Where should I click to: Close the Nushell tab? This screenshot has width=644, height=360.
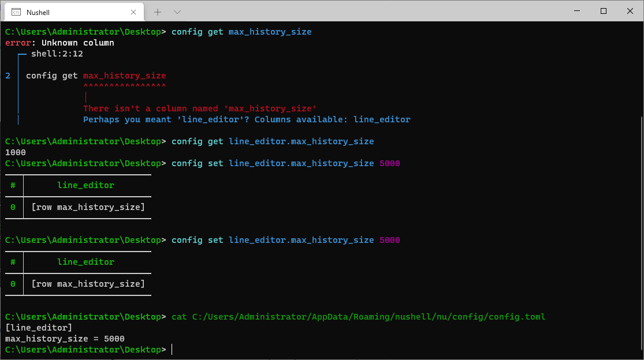pyautogui.click(x=133, y=12)
